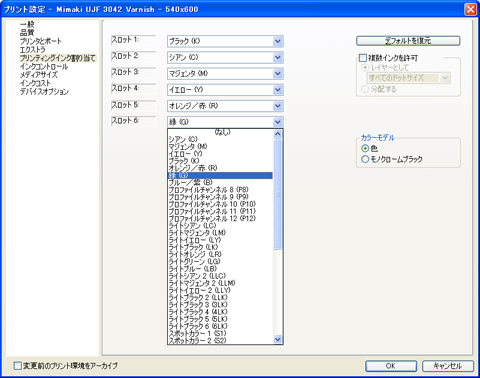The height and width of the screenshot is (378, 480).
Task: Click the OK button
Action: click(391, 366)
